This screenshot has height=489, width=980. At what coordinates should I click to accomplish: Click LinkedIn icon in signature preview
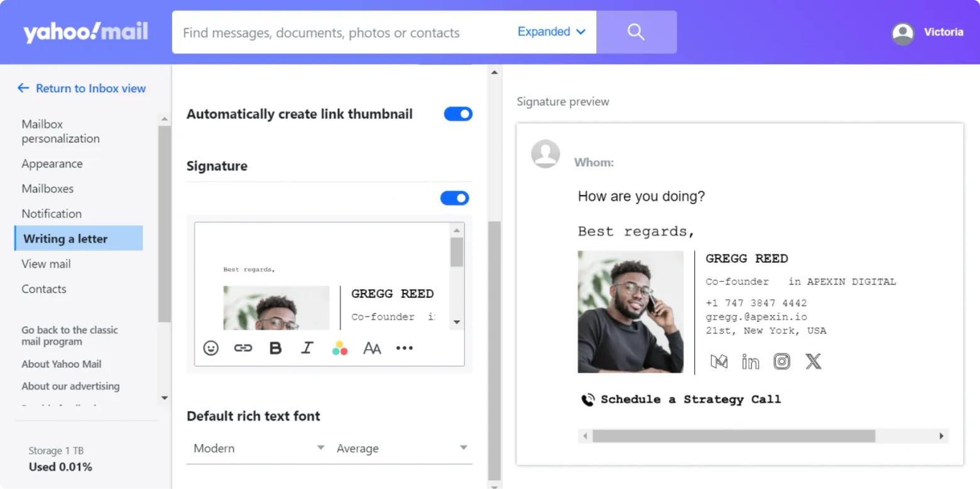tap(750, 362)
